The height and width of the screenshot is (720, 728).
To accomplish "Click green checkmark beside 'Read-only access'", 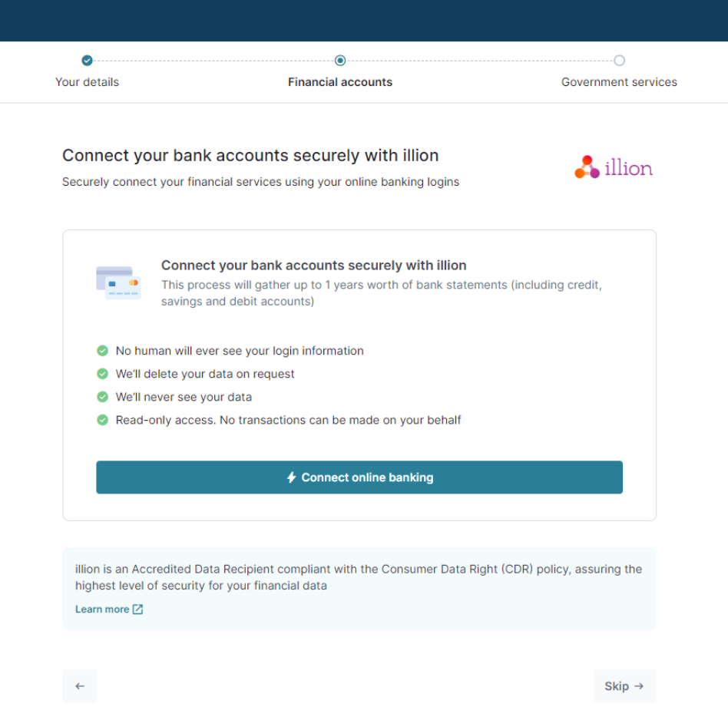I will 102,420.
